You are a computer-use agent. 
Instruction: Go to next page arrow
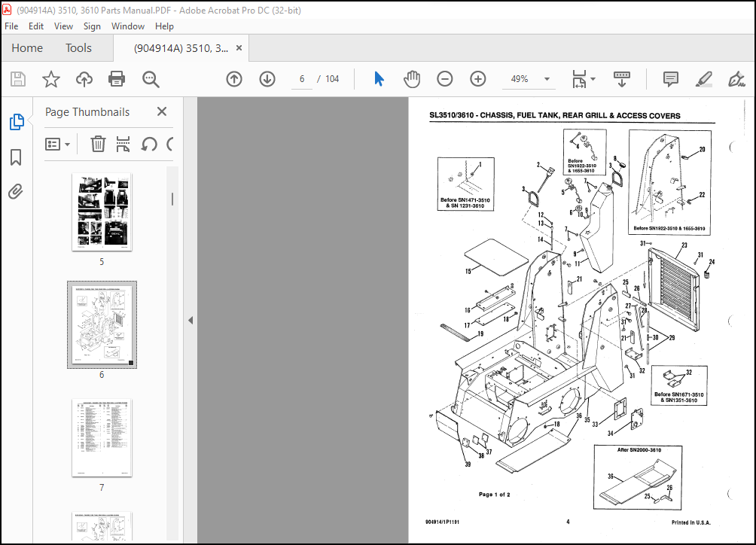(267, 79)
